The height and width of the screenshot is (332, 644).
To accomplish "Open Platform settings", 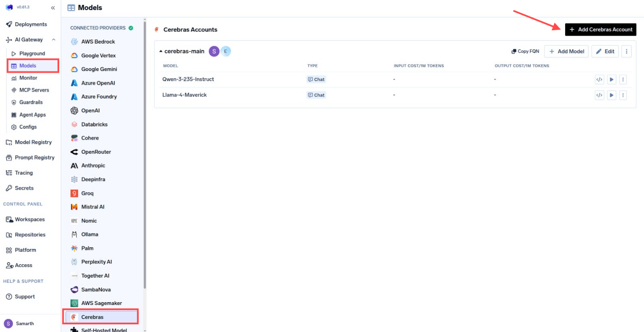I will [21, 250].
